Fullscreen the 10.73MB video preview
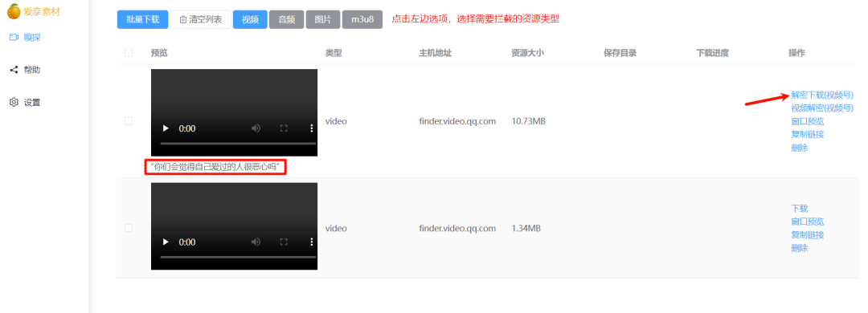The image size is (868, 313). pyautogui.click(x=284, y=128)
